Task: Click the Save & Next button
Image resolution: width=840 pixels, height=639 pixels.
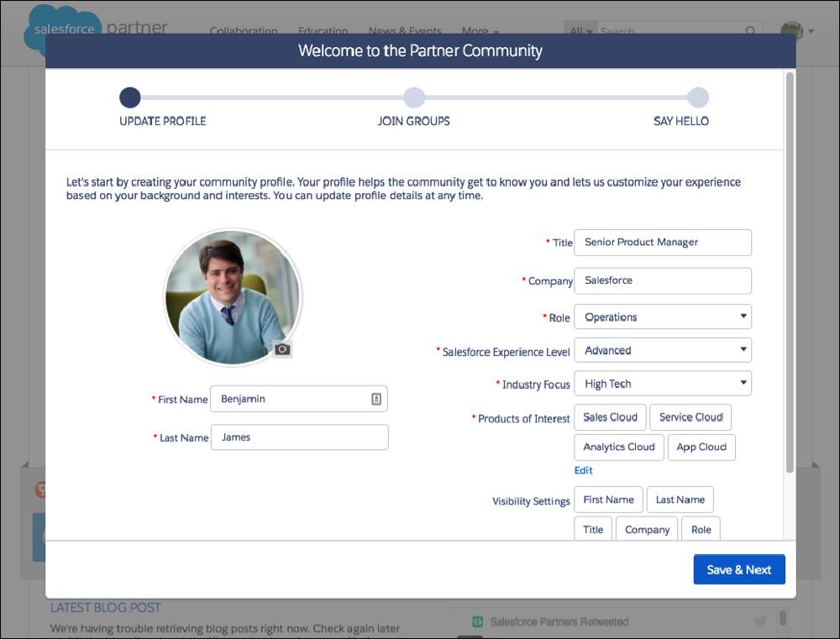Action: (738, 569)
